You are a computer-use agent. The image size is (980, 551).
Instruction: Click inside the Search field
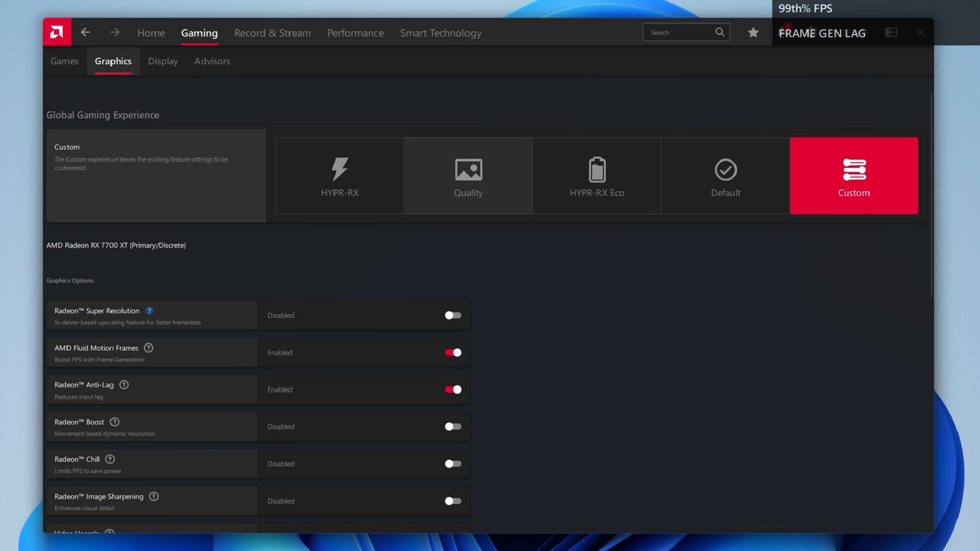coord(679,32)
